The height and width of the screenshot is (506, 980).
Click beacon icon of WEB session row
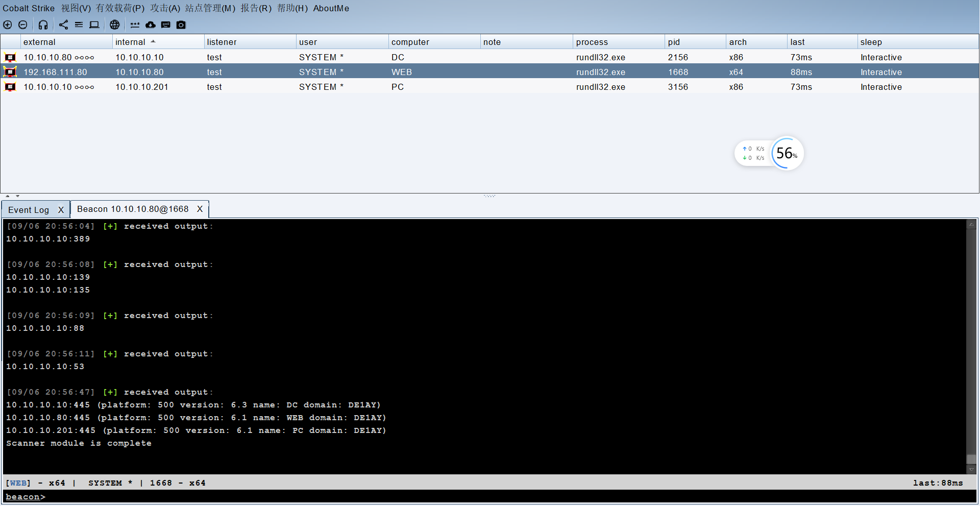(10, 72)
